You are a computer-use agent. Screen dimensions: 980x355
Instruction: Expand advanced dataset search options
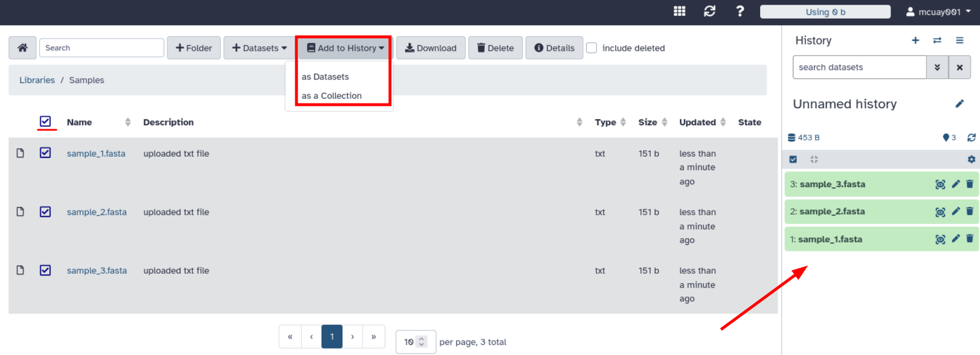(937, 67)
